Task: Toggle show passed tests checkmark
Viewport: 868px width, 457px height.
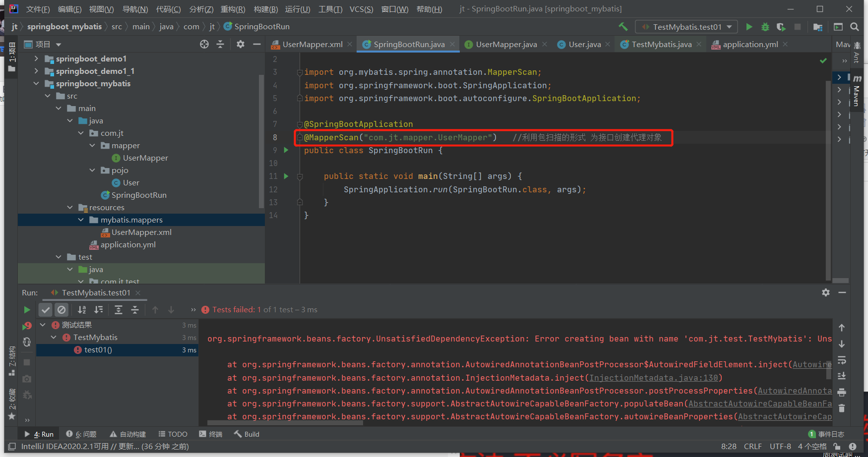Action: point(46,310)
